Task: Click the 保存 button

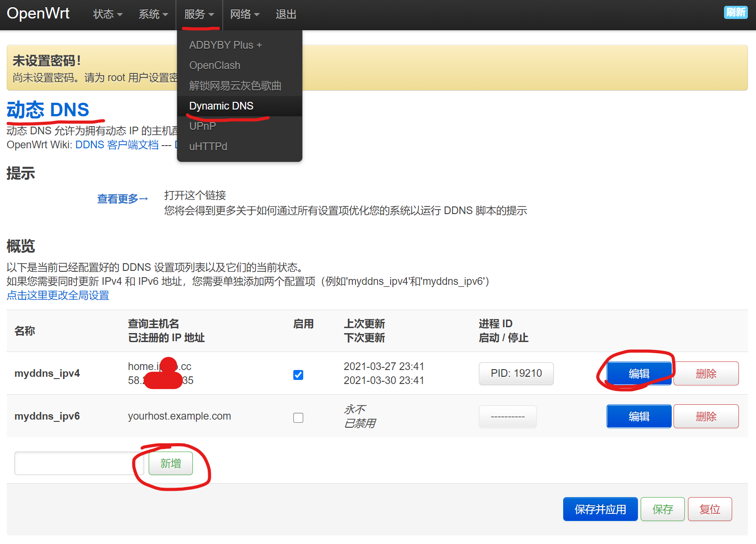Action: [663, 509]
